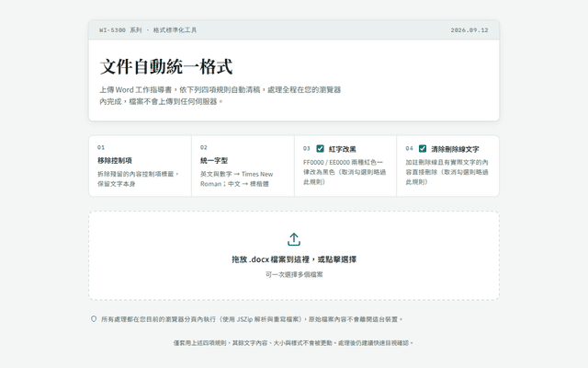
Task: Click the 03 rule number
Action: tap(306, 149)
